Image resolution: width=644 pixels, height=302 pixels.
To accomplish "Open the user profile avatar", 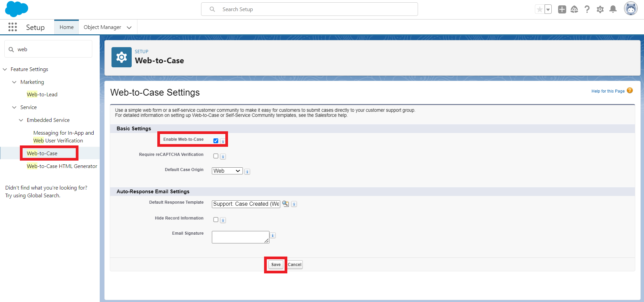I will (x=630, y=9).
